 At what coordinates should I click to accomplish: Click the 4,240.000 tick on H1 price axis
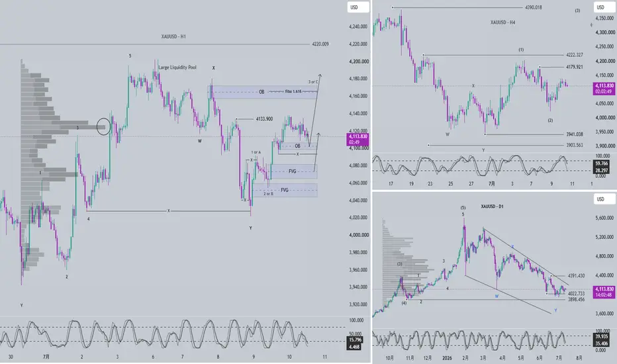(x=358, y=26)
